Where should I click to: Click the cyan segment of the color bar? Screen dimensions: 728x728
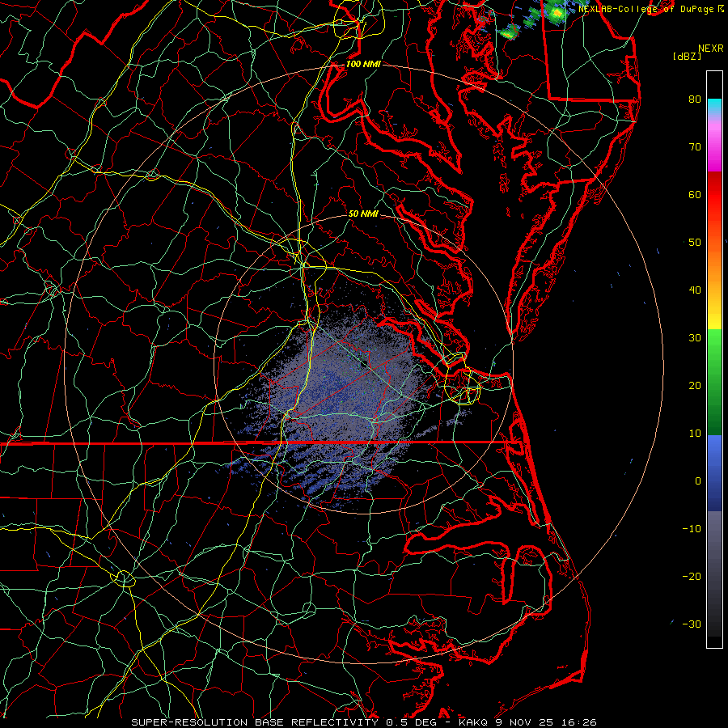714,105
